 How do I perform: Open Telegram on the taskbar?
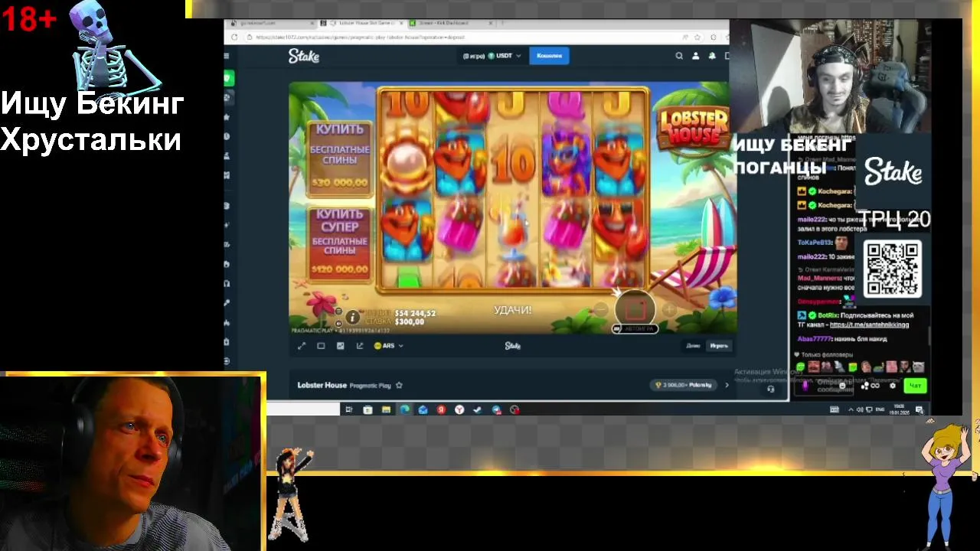[x=496, y=409]
